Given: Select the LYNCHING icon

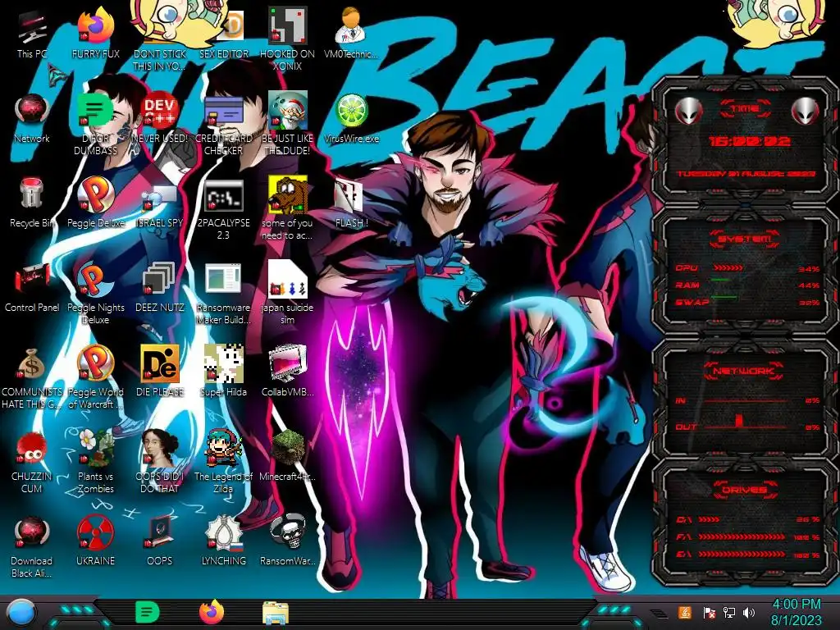Looking at the screenshot, I should click(x=224, y=541).
